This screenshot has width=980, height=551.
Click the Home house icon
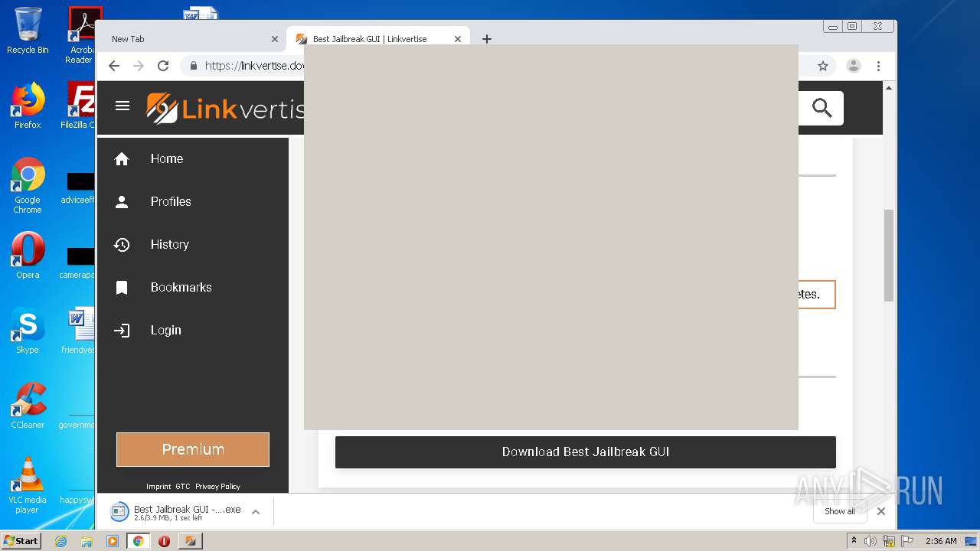122,158
